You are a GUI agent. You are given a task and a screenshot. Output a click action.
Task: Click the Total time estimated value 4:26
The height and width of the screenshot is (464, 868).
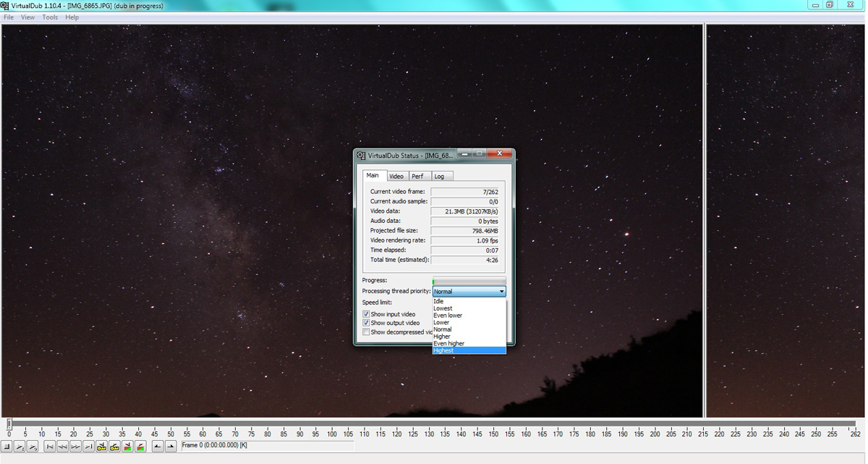tap(465, 260)
